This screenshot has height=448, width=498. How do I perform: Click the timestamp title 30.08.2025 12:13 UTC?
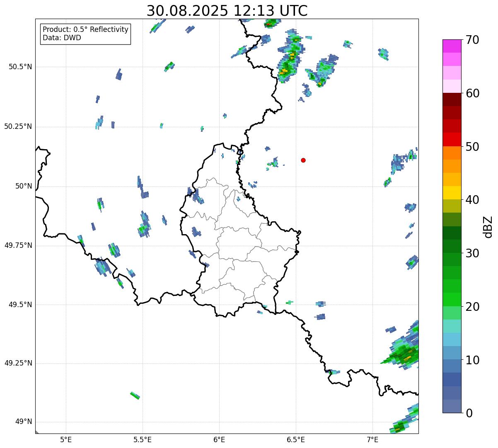[x=227, y=11]
